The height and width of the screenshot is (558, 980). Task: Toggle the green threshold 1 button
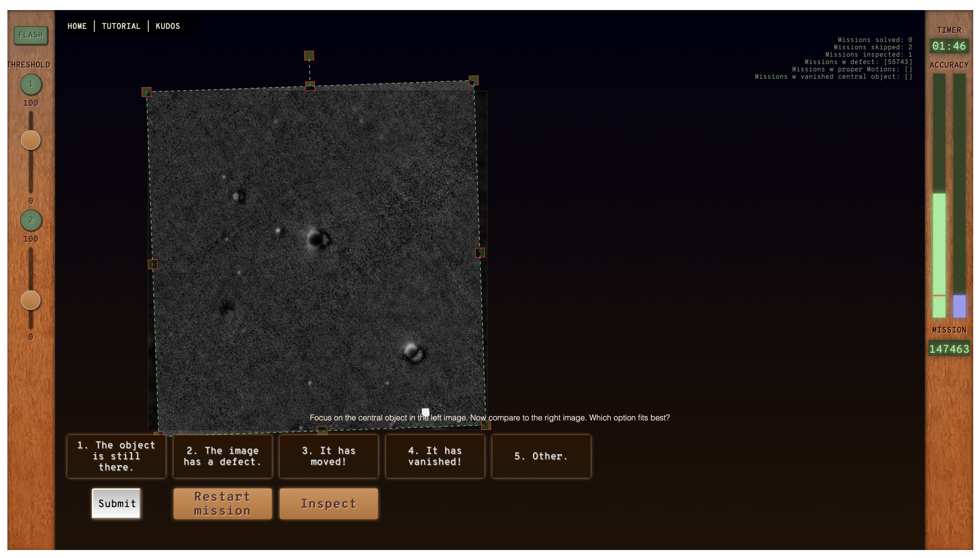[31, 84]
